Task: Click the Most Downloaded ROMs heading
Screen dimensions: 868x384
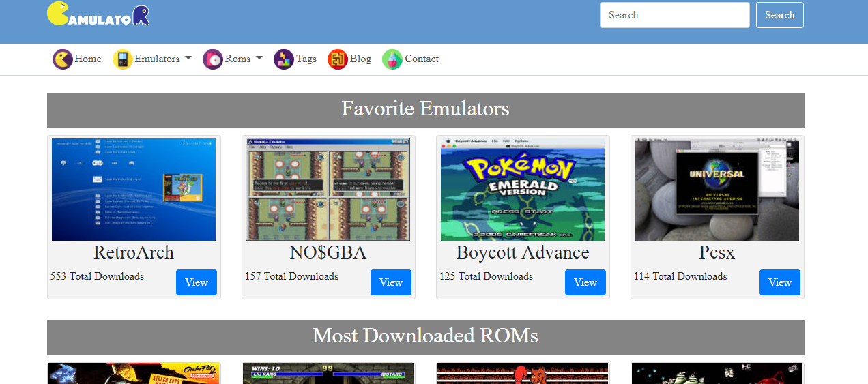Action: click(426, 336)
